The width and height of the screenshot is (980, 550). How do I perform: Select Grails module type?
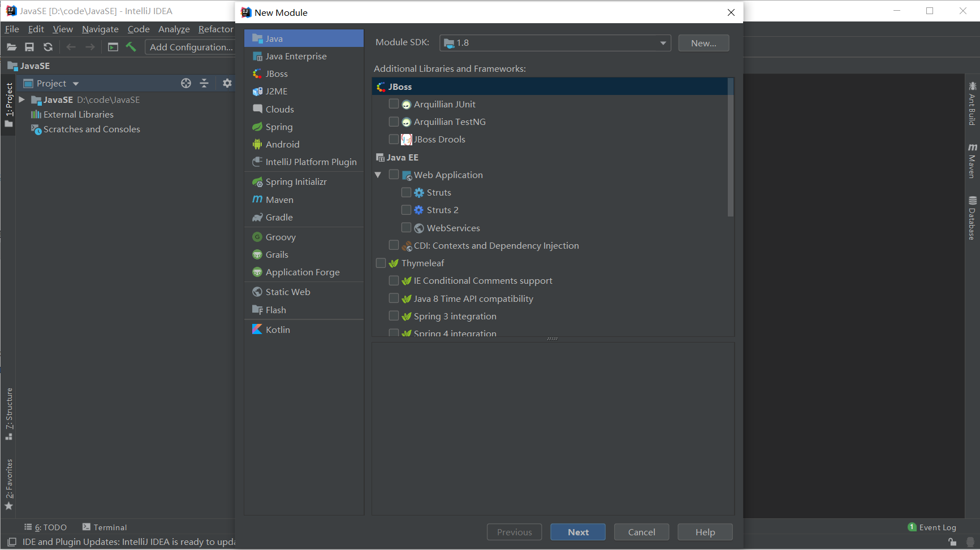[304, 254]
